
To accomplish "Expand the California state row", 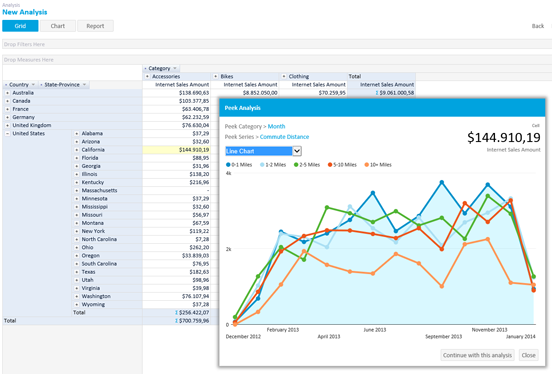I will 77,150.
